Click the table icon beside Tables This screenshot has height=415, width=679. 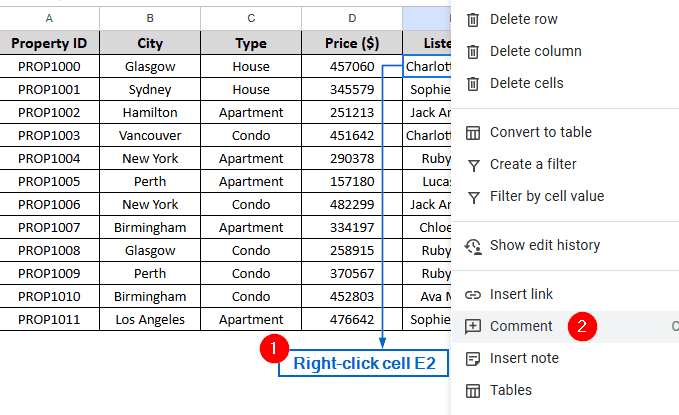coord(473,391)
